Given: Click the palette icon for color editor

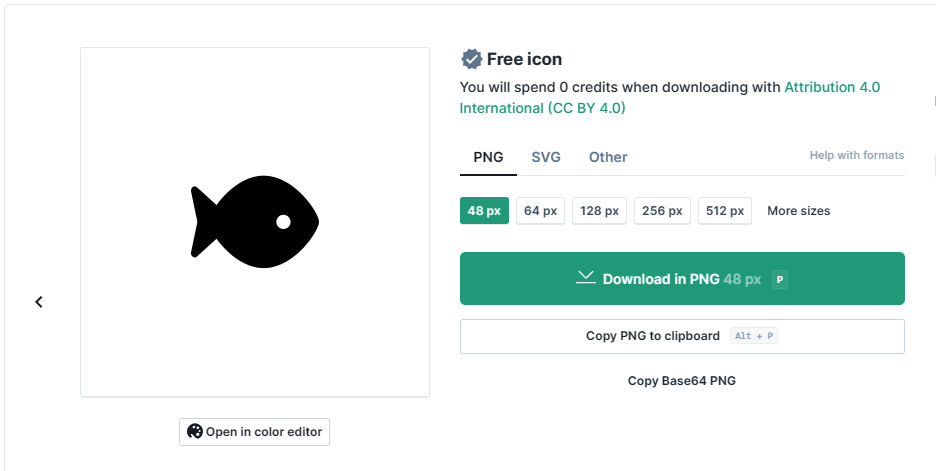Looking at the screenshot, I should [195, 431].
